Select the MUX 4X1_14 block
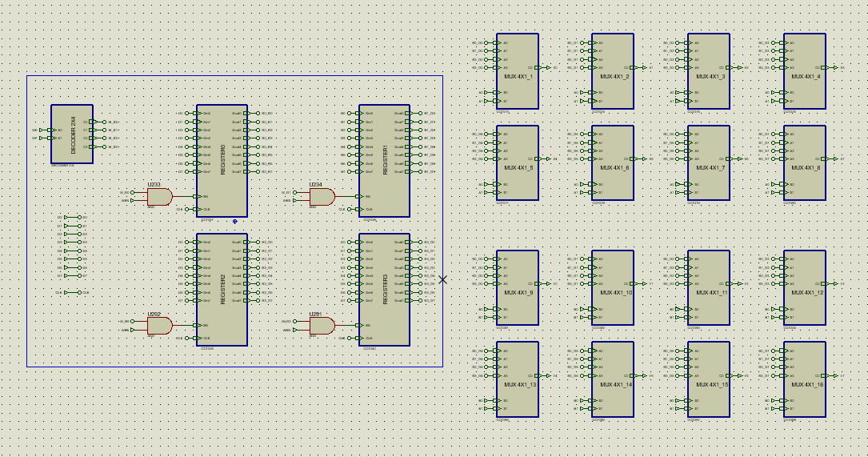Viewport: 868px width, 457px height. [x=613, y=379]
